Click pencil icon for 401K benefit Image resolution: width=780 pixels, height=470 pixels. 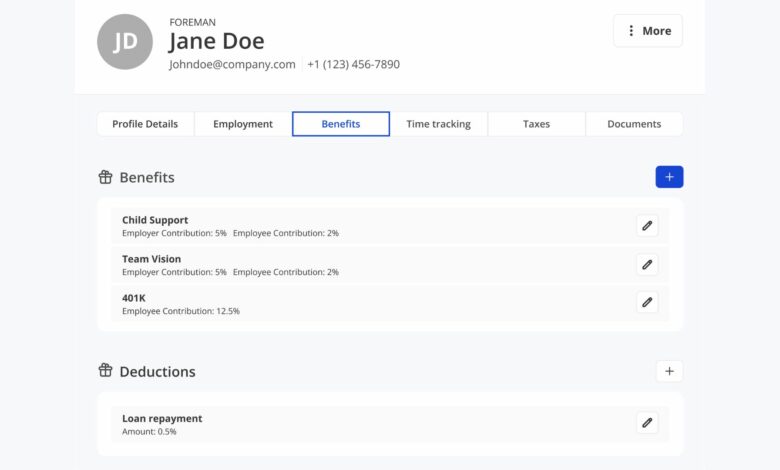(x=647, y=302)
